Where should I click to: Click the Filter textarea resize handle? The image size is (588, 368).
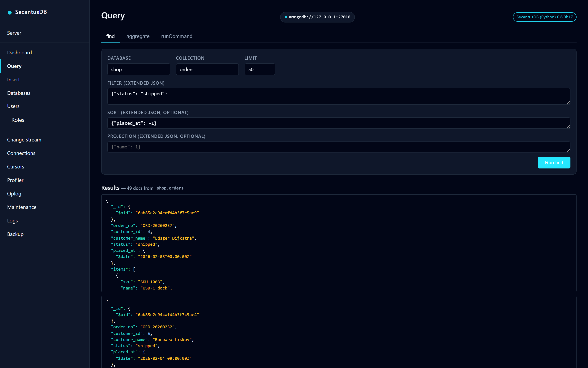pos(568,103)
